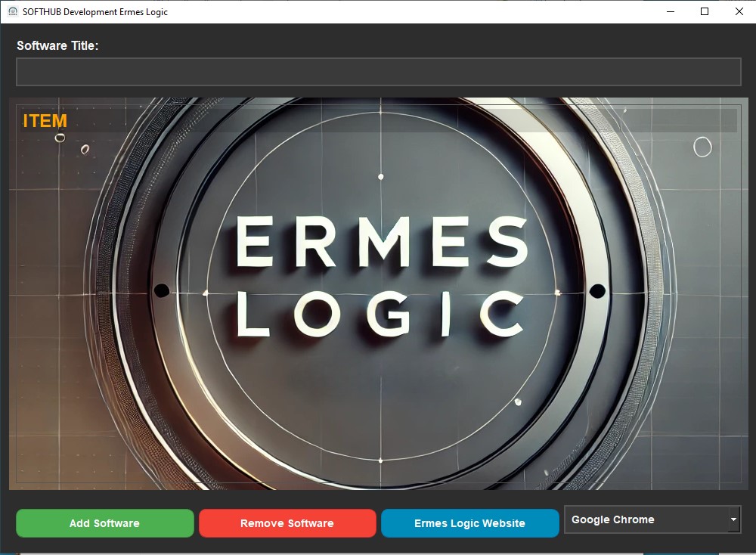This screenshot has height=555, width=756.
Task: Click the Add Software button
Action: coord(104,523)
